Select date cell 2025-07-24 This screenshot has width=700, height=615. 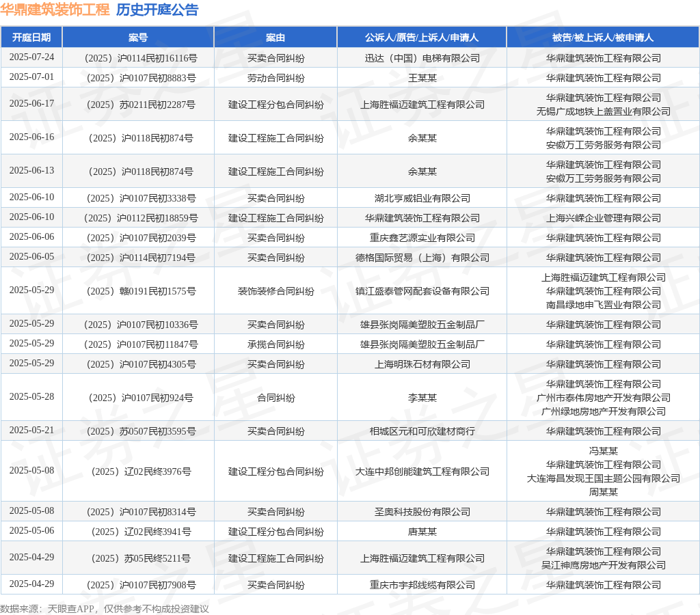[x=31, y=57]
